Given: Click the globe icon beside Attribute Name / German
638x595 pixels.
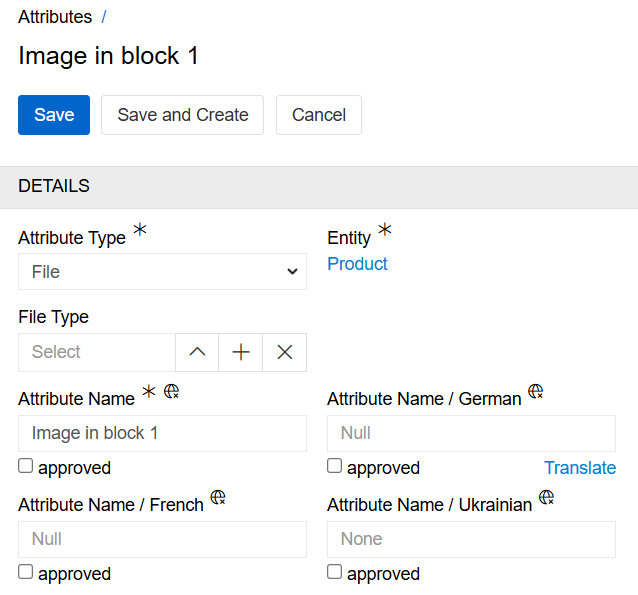Looking at the screenshot, I should coord(536,392).
